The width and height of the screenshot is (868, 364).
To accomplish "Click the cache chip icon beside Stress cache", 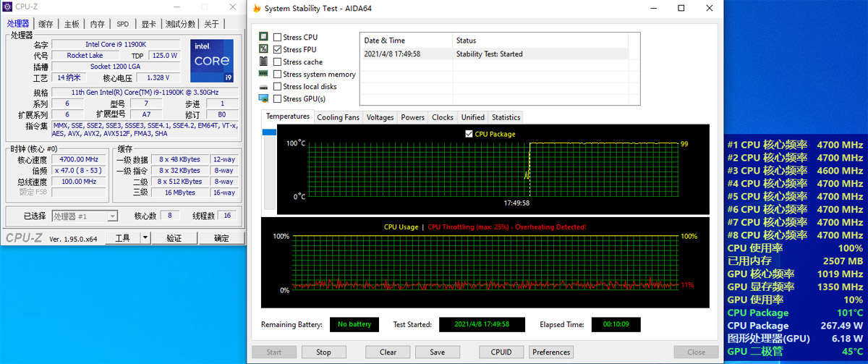I will point(264,62).
